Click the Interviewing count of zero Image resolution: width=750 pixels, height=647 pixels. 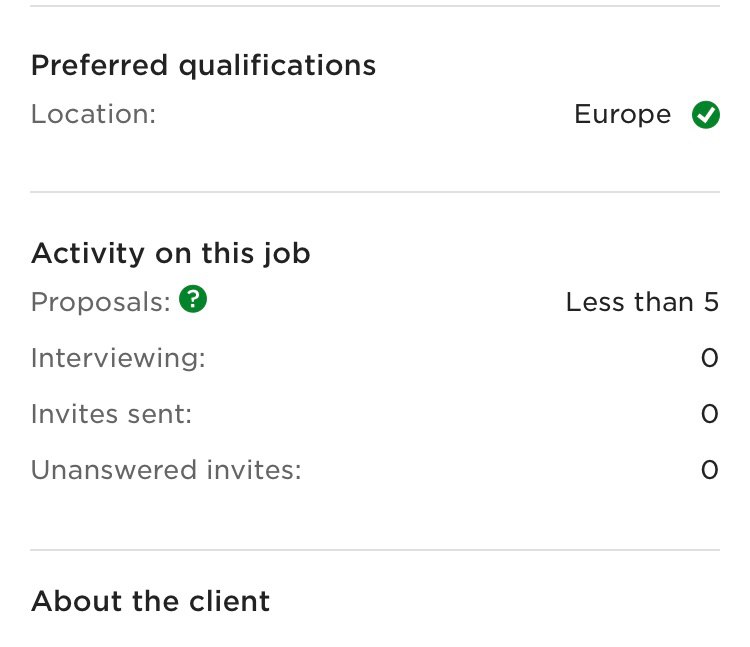[710, 358]
